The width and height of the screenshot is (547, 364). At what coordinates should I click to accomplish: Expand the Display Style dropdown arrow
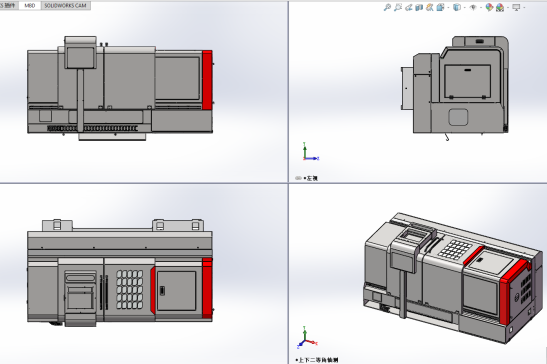[x=464, y=7]
